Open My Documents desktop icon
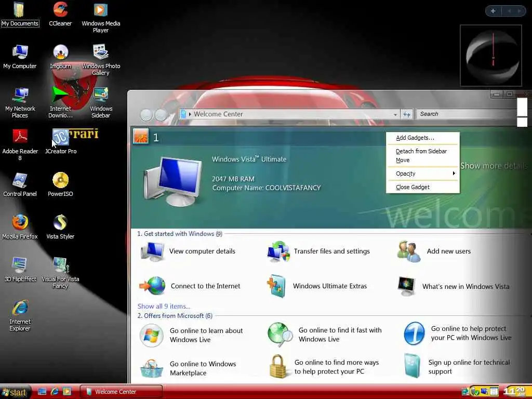The width and height of the screenshot is (532, 399). click(20, 14)
